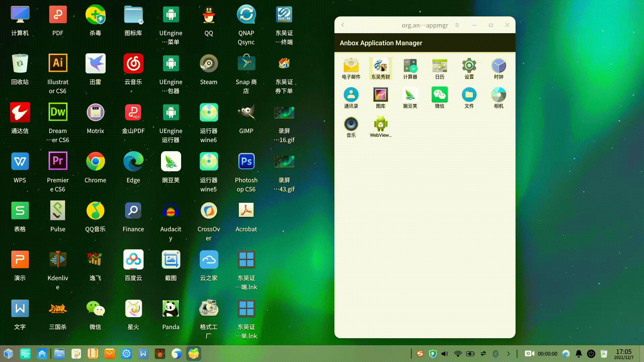Open Anbox 设置 settings gear app
Viewport: 644px width, 362px height.
pyautogui.click(x=469, y=67)
